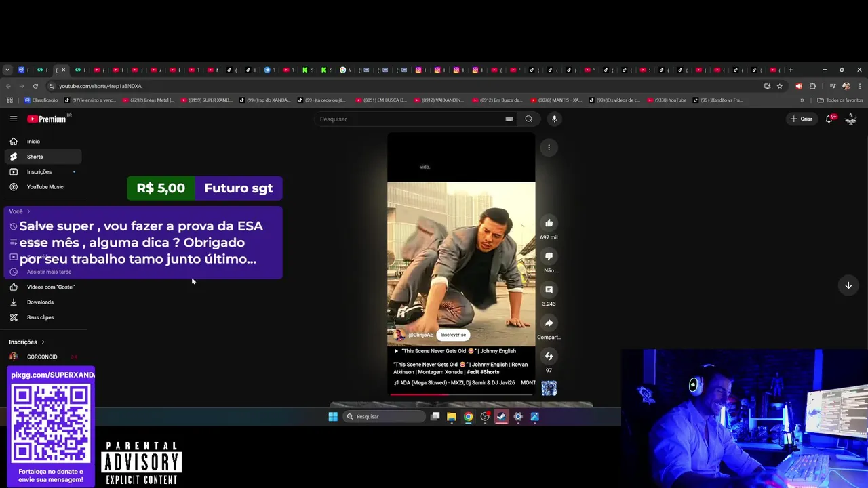Open the comments showing 3.243
The height and width of the screenshot is (488, 868).
(x=549, y=289)
